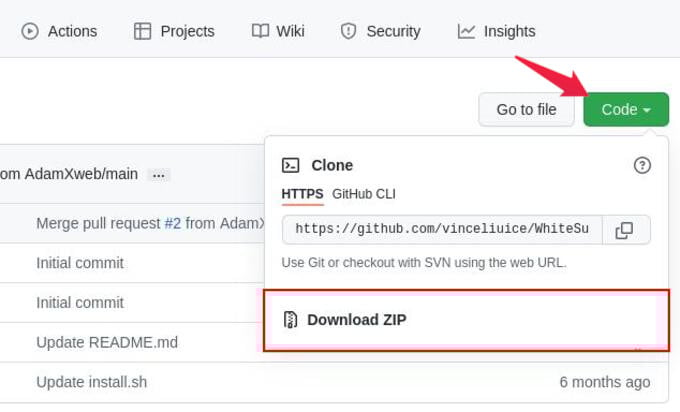The image size is (680, 412).
Task: Open clone help question mark icon
Action: tap(642, 165)
